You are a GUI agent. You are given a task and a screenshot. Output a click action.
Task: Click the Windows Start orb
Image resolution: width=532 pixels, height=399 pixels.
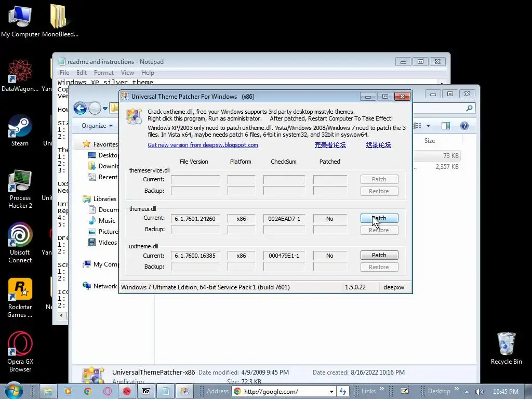tap(14, 391)
